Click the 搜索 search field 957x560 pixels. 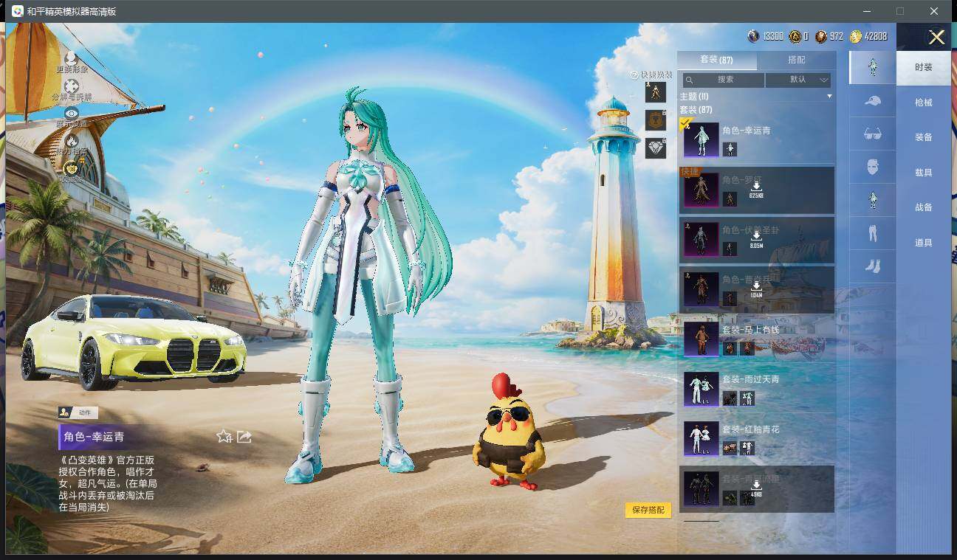pos(724,80)
